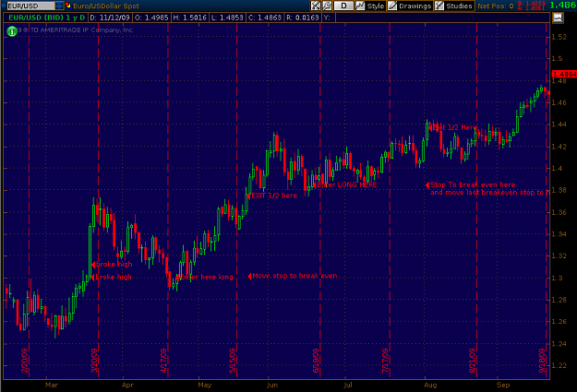Click the red 1.4864 current price bubble

(564, 75)
